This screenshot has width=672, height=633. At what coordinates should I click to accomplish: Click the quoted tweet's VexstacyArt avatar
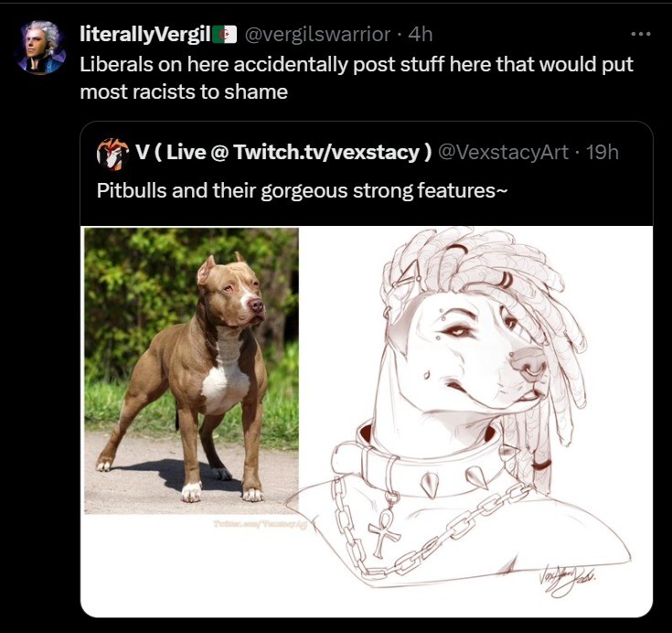tap(112, 153)
